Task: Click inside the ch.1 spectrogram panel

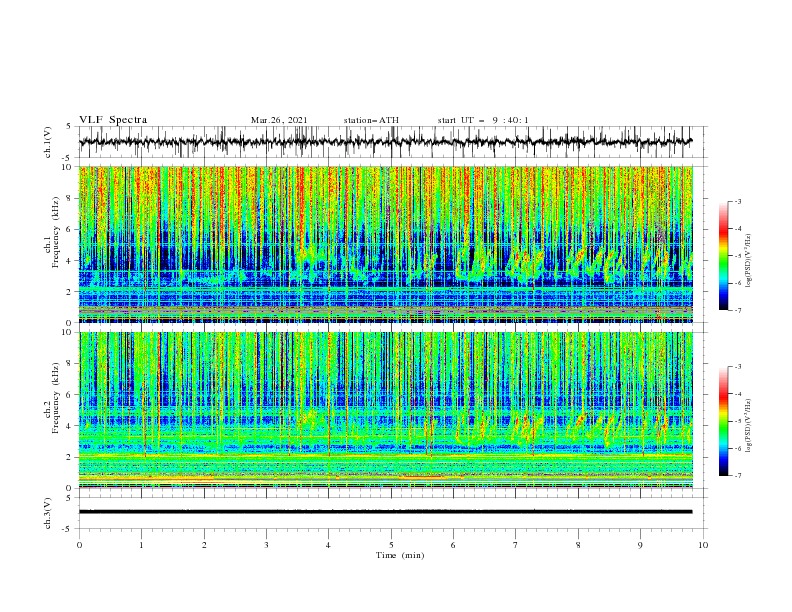Action: [385, 244]
